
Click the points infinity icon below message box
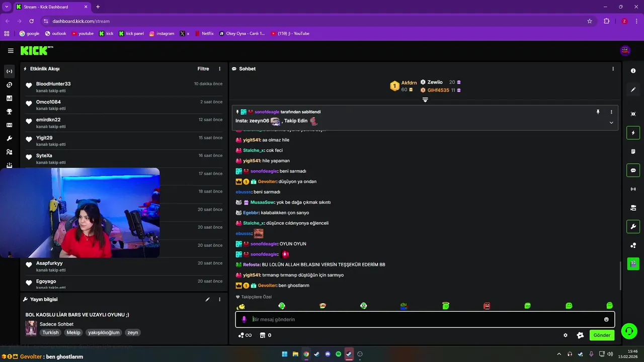click(245, 335)
